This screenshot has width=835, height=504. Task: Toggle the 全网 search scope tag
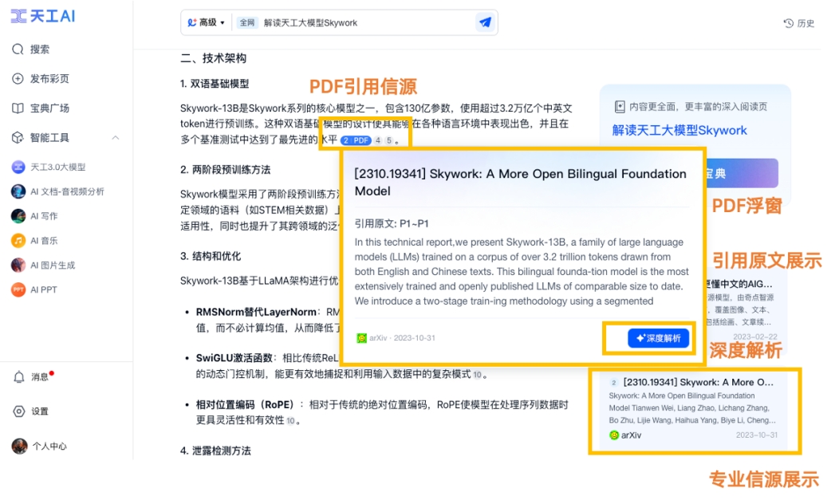point(246,22)
